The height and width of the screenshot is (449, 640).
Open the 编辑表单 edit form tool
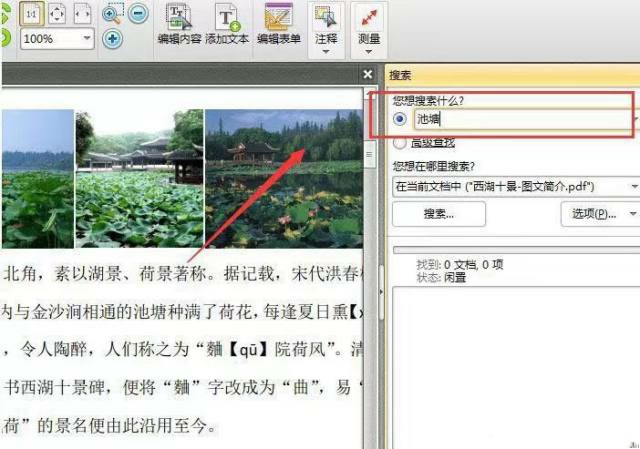point(277,25)
